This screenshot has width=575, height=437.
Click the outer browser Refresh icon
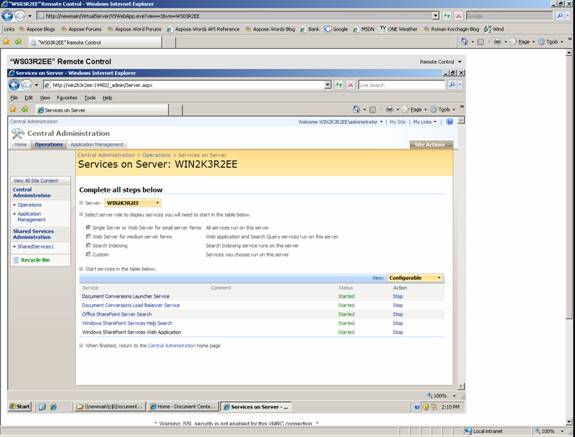447,16
